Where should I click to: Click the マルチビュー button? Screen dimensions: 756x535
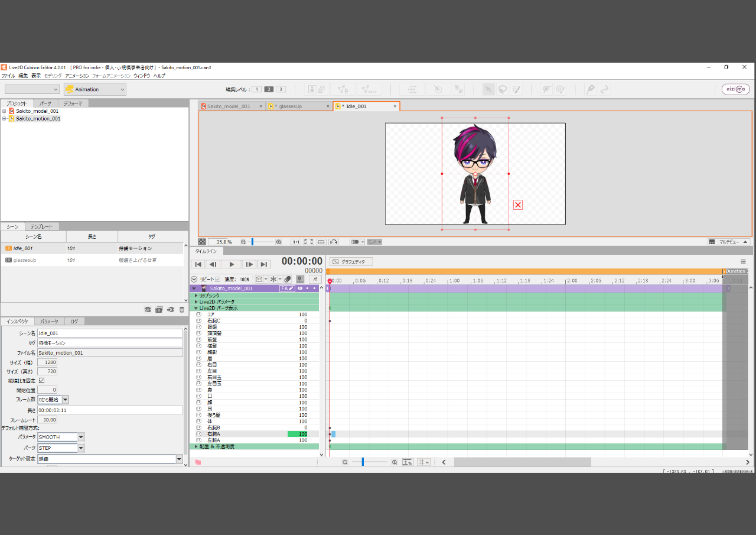[x=729, y=242]
